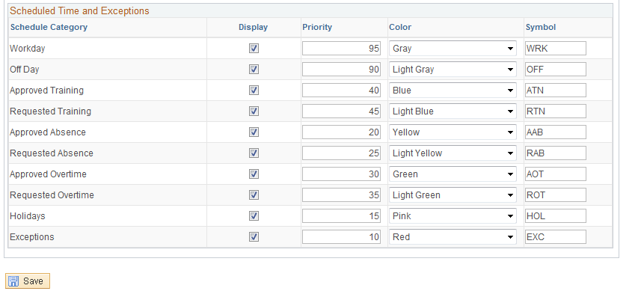Click the ATN symbol field
The width and height of the screenshot is (644, 300).
pos(555,91)
